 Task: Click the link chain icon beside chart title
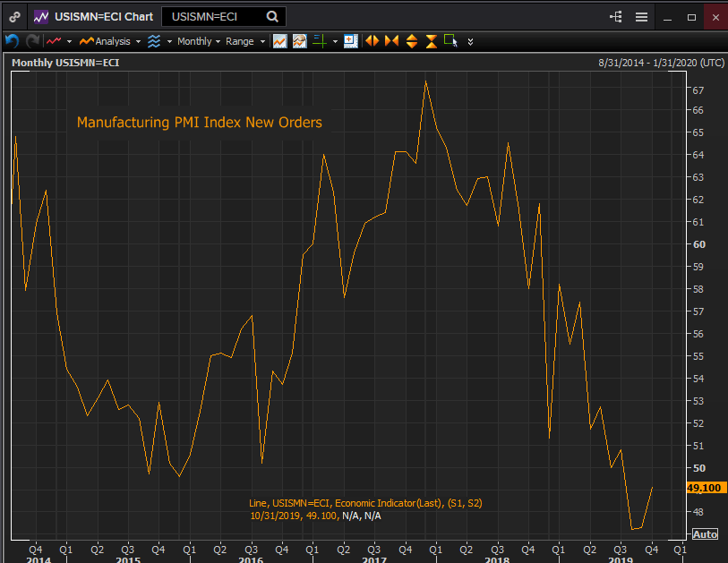(15, 16)
